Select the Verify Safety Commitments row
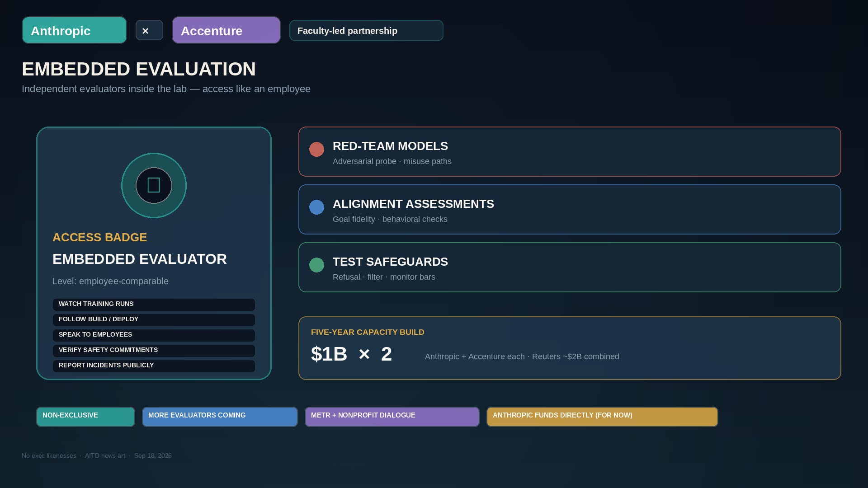 (x=154, y=351)
